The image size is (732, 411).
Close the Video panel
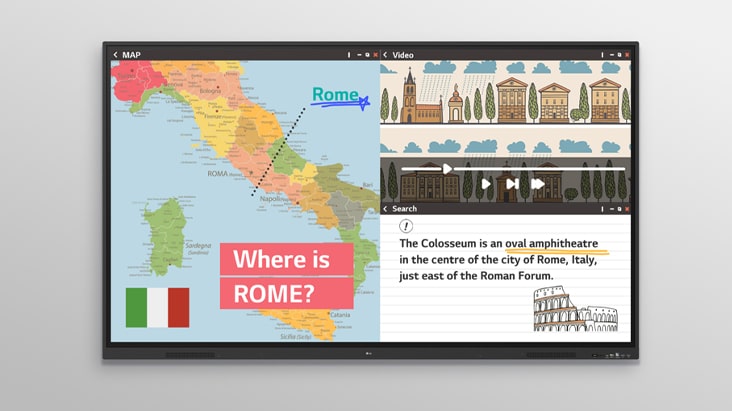click(627, 55)
